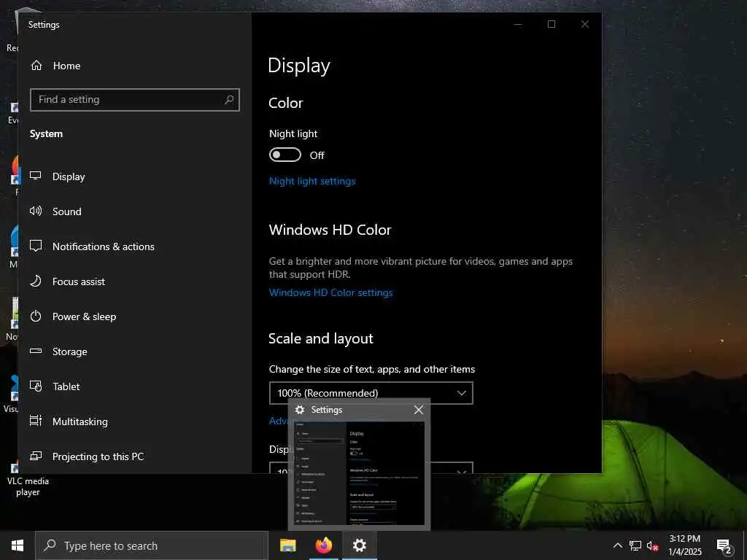747x560 pixels.
Task: Open Windows HD Color settings link
Action: pyautogui.click(x=330, y=292)
